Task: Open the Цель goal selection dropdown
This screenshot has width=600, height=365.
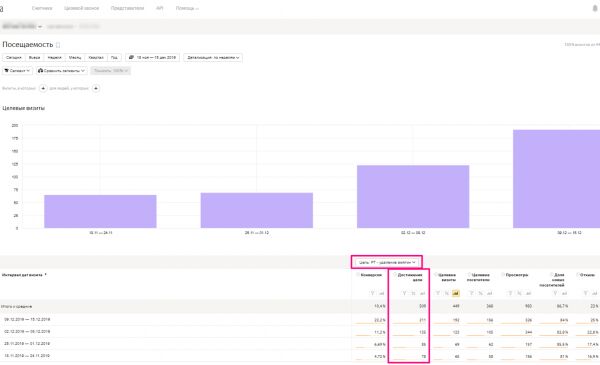Action: (387, 262)
